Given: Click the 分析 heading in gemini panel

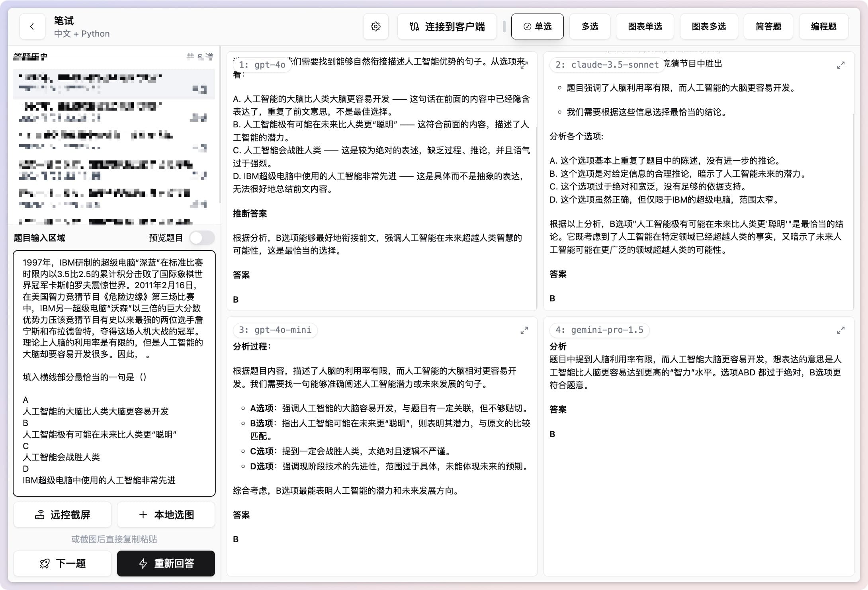Looking at the screenshot, I should coord(558,347).
